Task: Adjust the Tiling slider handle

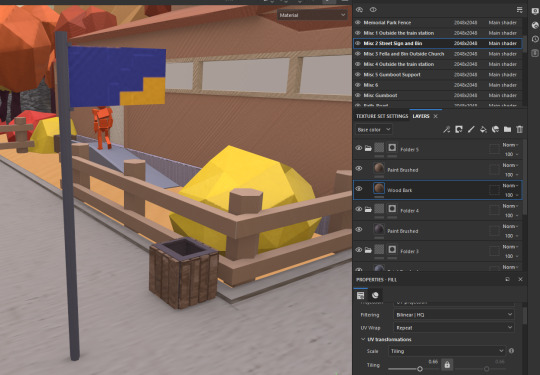Action: pos(420,369)
